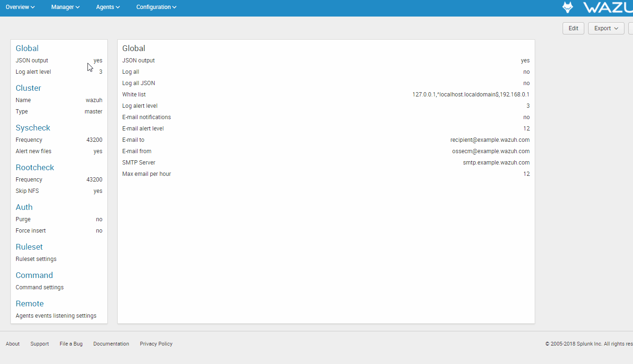
Task: Open the About footer link
Action: coord(13,344)
